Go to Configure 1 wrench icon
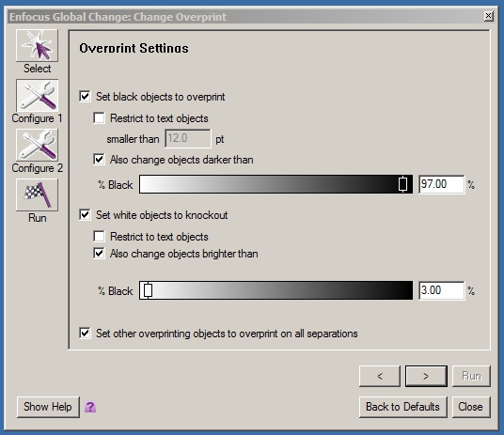 coord(37,96)
